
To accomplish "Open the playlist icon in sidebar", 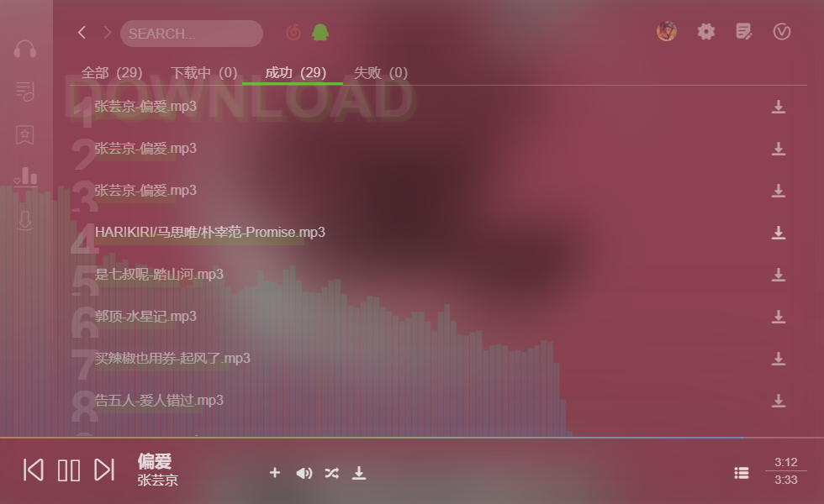I will click(24, 92).
